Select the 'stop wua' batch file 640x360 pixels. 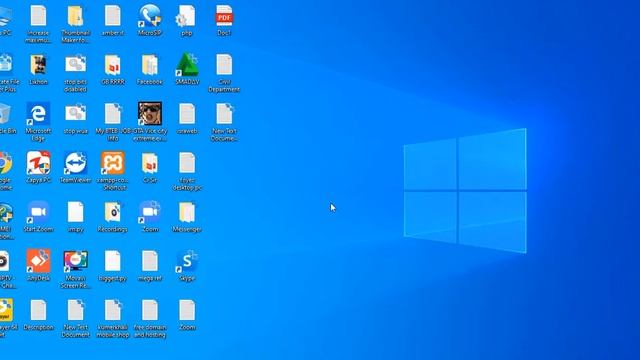tap(76, 118)
